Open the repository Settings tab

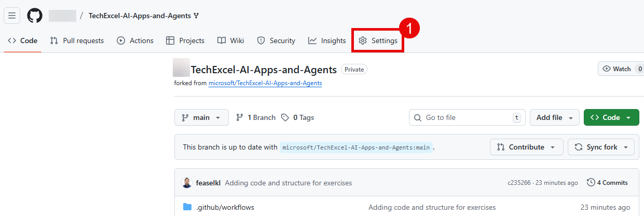(x=378, y=40)
